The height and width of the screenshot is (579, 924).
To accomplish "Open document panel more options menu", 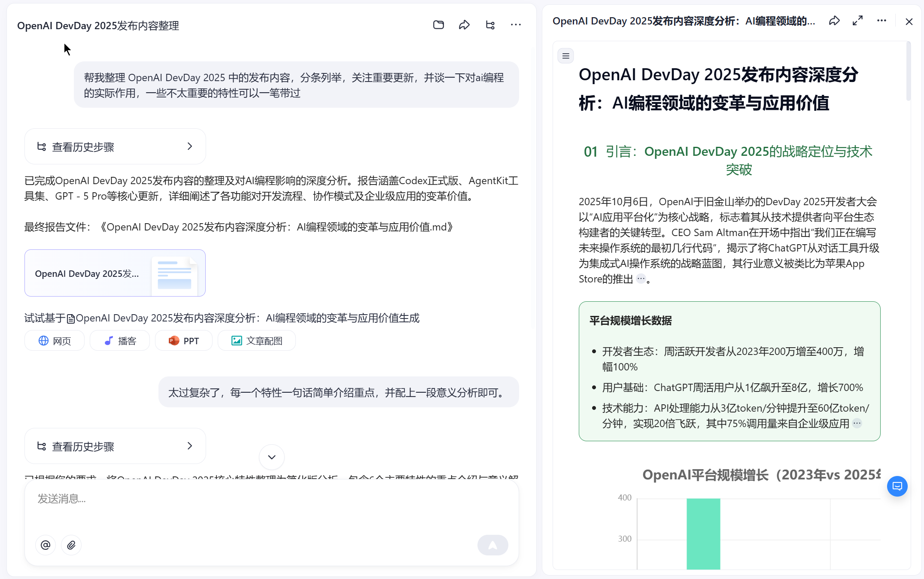I will (881, 21).
